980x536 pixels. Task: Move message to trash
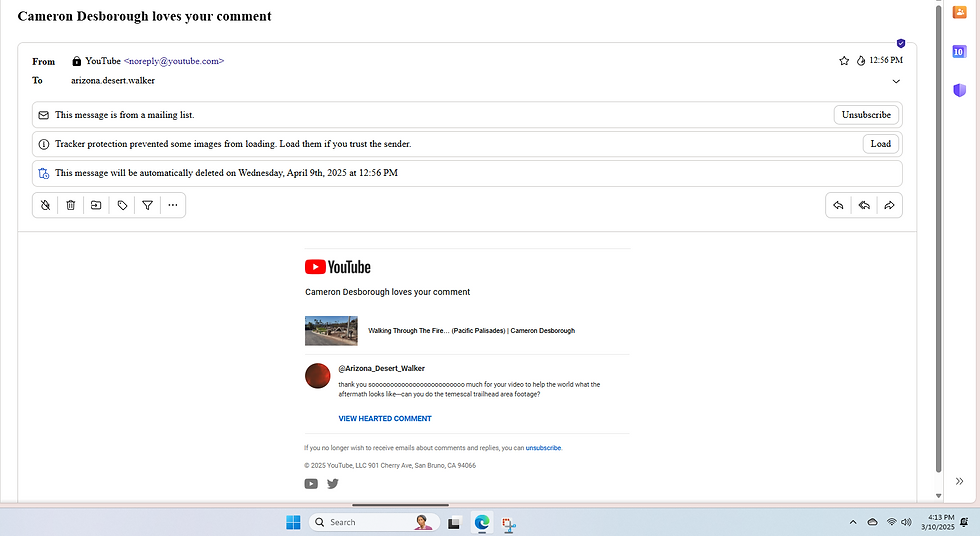coord(71,205)
